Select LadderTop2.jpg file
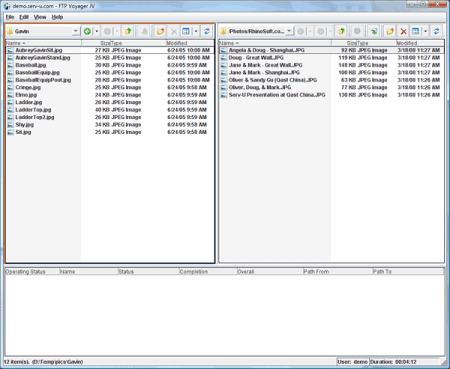Viewport: 450px width, 369px height. [35, 117]
